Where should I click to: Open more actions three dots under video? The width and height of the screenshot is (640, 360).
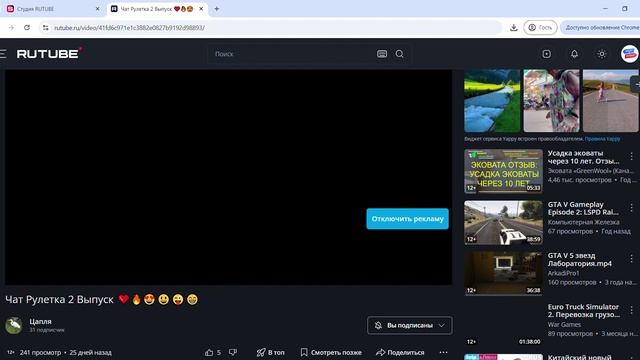[443, 352]
